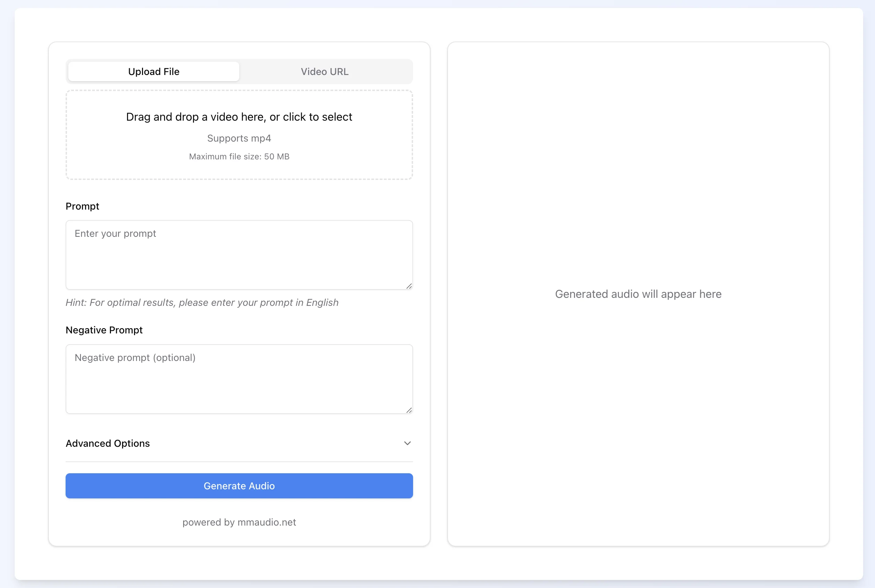Click the Negative Prompt box resize handle

tap(409, 410)
